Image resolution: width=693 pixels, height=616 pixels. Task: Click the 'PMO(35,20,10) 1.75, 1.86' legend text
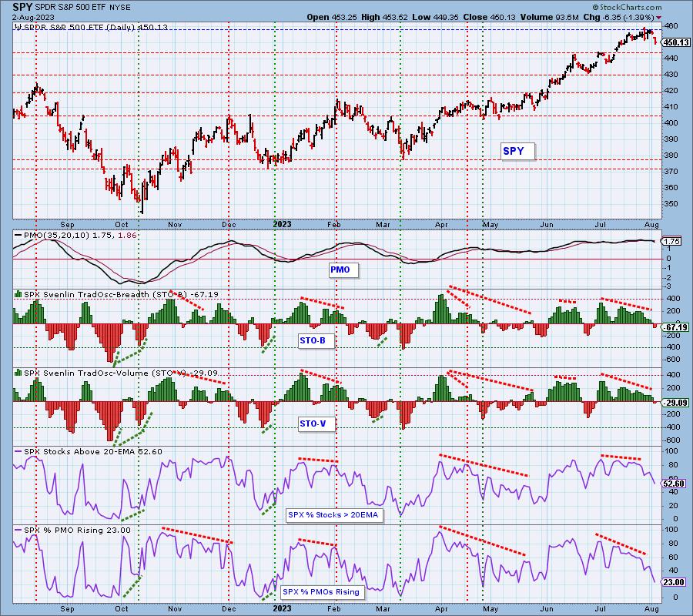(80, 236)
